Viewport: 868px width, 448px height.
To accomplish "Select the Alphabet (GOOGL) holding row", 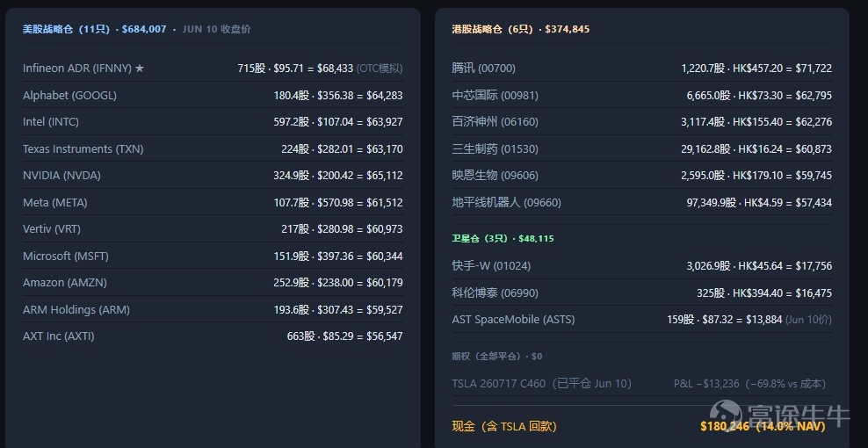I will 213,95.
